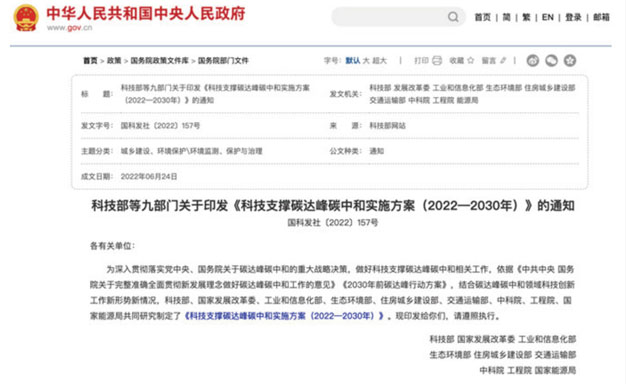626x390 pixels.
Task: Click the search magnifier icon
Action: click(453, 17)
